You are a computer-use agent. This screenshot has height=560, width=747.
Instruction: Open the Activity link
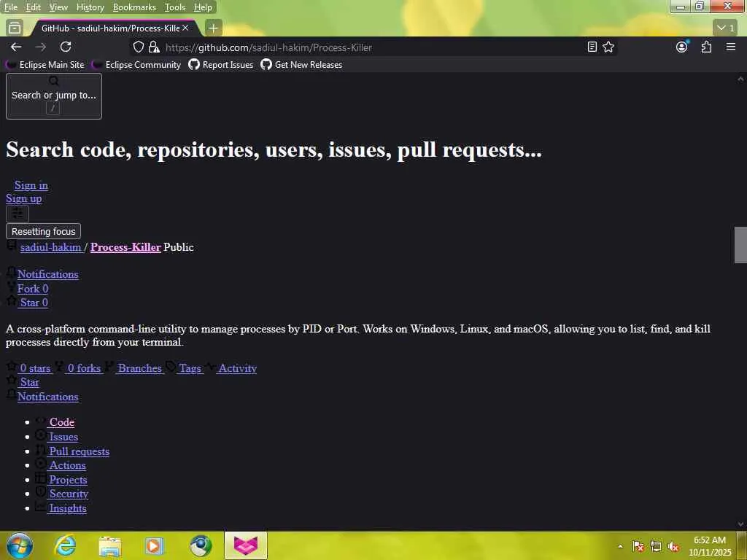tap(237, 368)
